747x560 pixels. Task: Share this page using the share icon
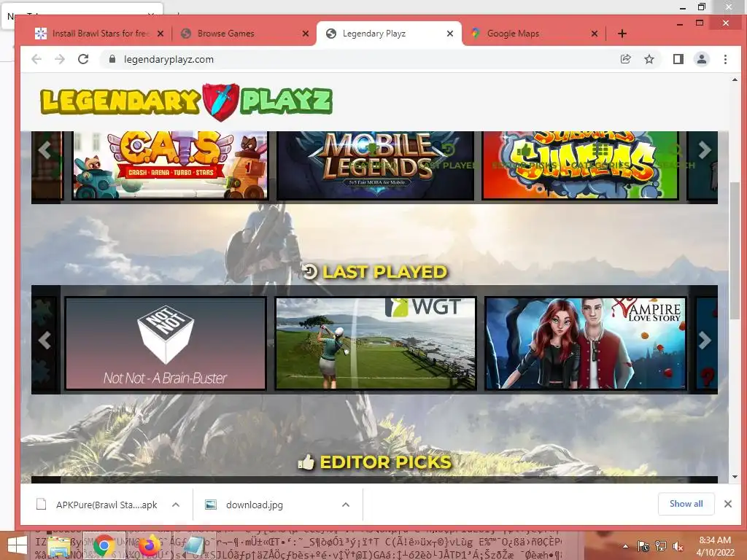[625, 59]
